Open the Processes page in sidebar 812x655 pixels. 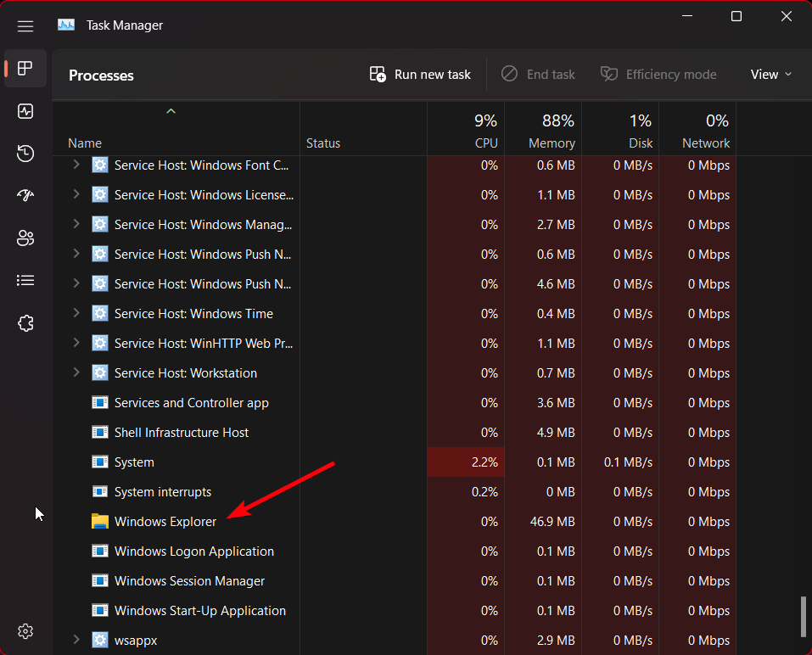click(x=25, y=69)
